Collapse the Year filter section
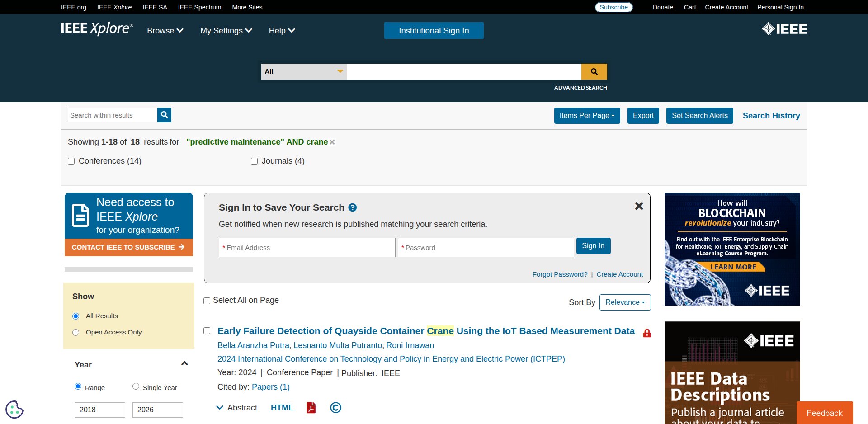868x424 pixels. pyautogui.click(x=184, y=363)
